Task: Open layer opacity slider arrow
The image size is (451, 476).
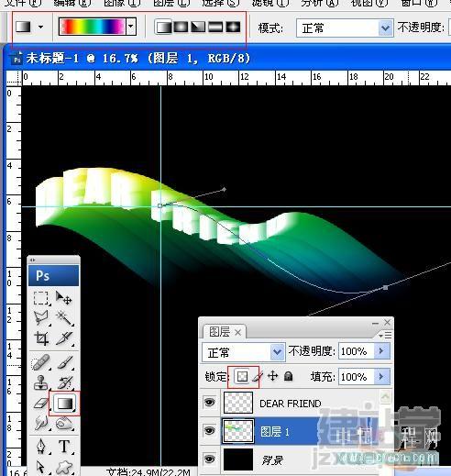Action: click(x=381, y=351)
